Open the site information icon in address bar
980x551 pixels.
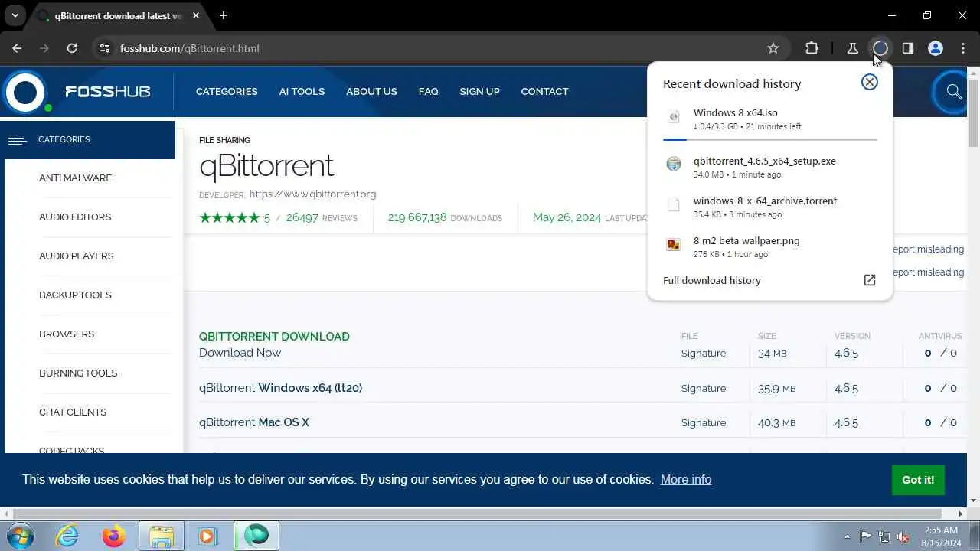(x=105, y=48)
